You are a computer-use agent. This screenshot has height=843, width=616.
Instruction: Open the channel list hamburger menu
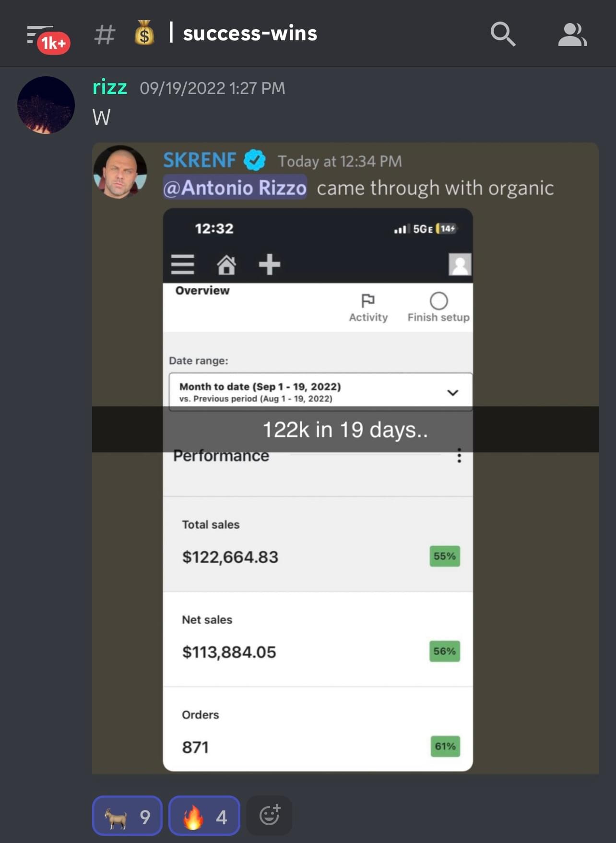39,35
